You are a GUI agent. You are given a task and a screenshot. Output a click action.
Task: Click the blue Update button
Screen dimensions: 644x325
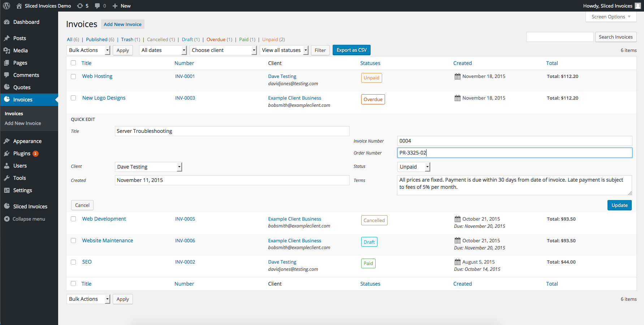(619, 205)
